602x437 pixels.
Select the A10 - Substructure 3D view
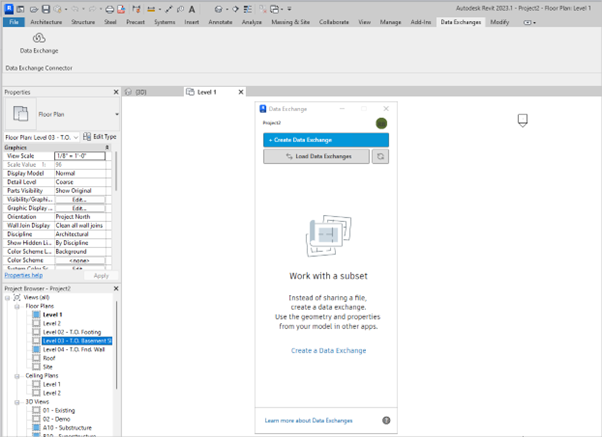point(67,427)
